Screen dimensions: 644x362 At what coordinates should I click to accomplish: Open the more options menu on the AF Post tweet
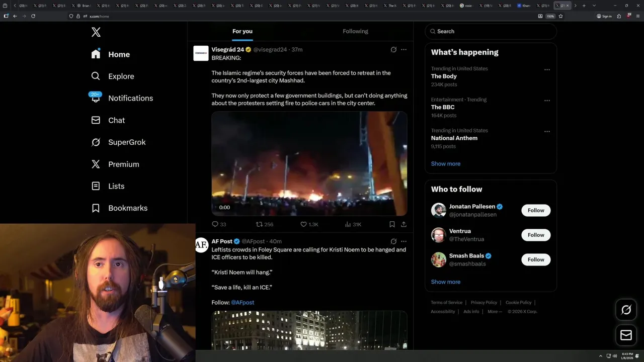click(x=404, y=241)
